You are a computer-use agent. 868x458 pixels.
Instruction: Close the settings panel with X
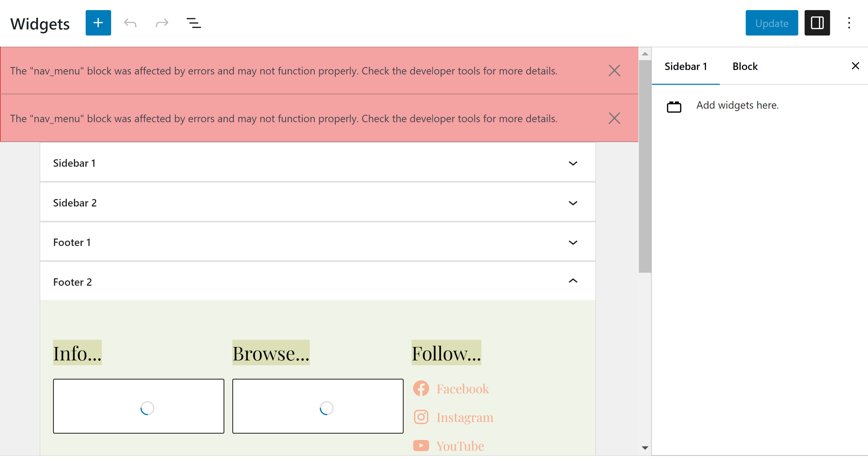pyautogui.click(x=855, y=66)
